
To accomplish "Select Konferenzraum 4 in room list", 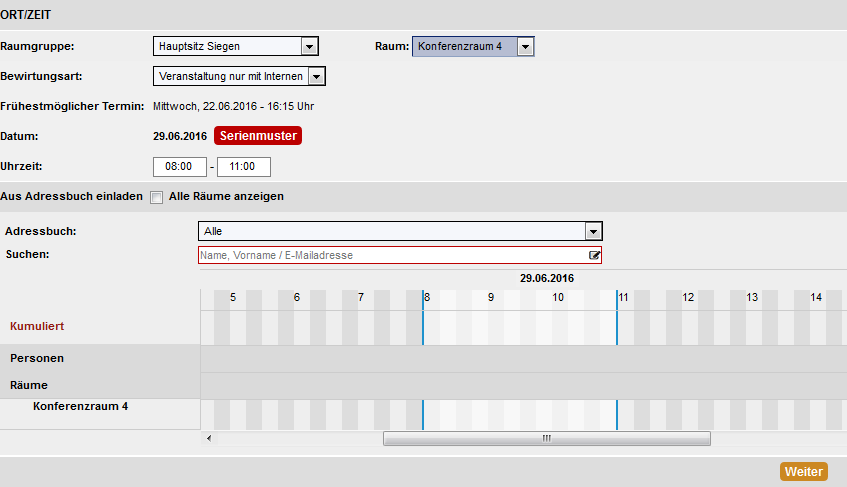I will point(80,406).
